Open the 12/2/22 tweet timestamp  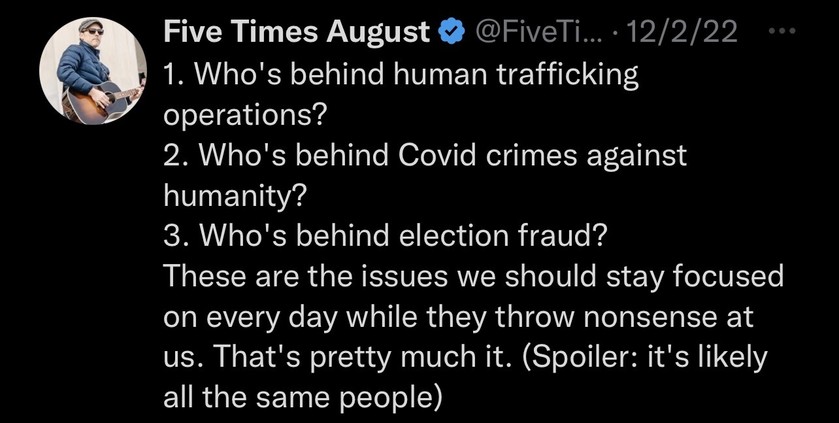(681, 33)
